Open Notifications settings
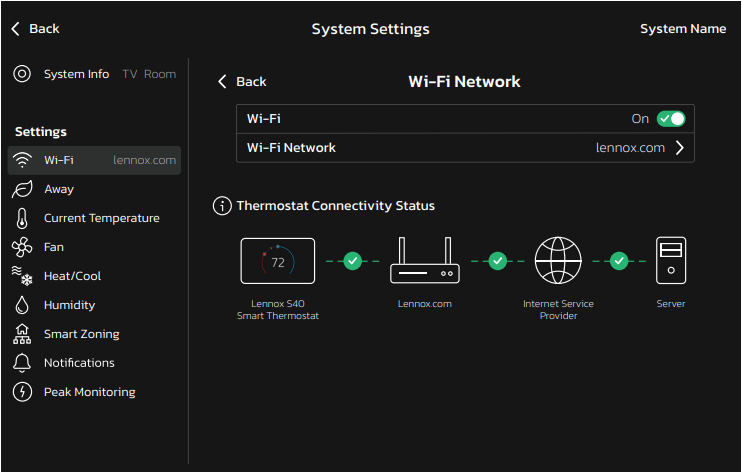This screenshot has width=742, height=473. [94, 363]
